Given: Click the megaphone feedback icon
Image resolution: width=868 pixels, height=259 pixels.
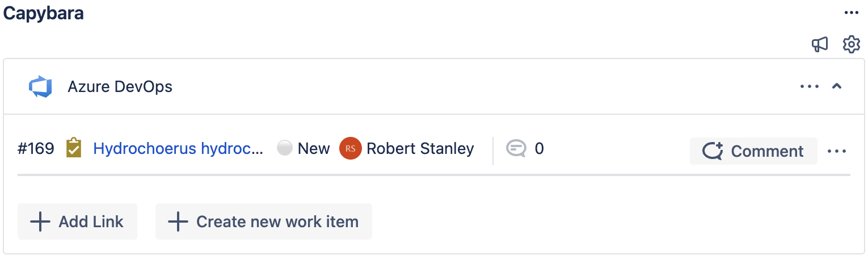Looking at the screenshot, I should pos(820,44).
